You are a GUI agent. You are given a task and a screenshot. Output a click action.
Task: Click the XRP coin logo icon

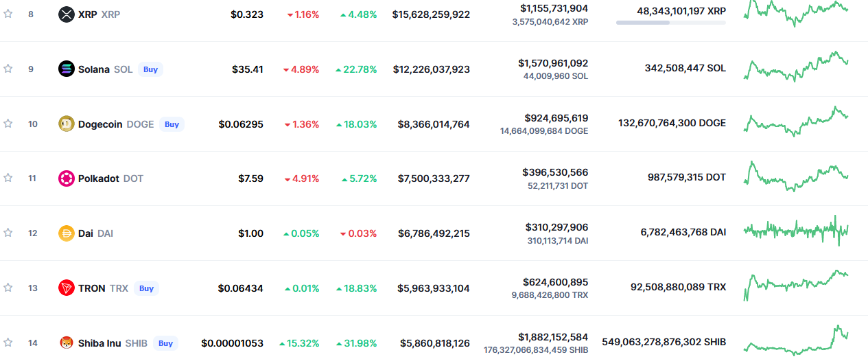(x=67, y=14)
